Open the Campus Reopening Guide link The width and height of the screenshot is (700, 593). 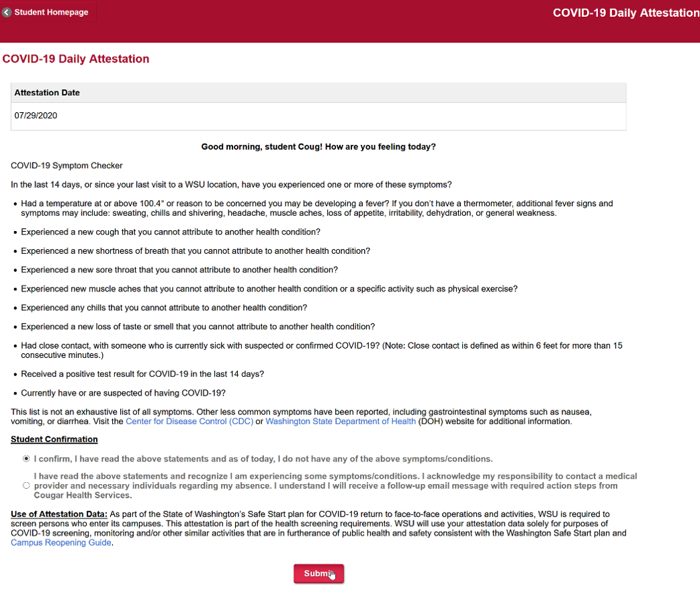click(x=61, y=543)
